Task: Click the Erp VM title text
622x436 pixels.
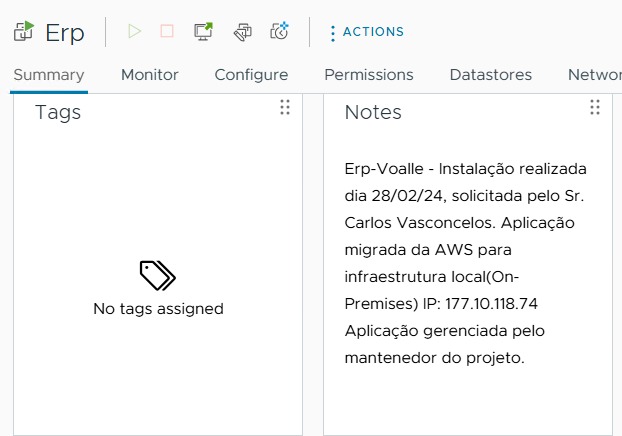Action: point(65,33)
